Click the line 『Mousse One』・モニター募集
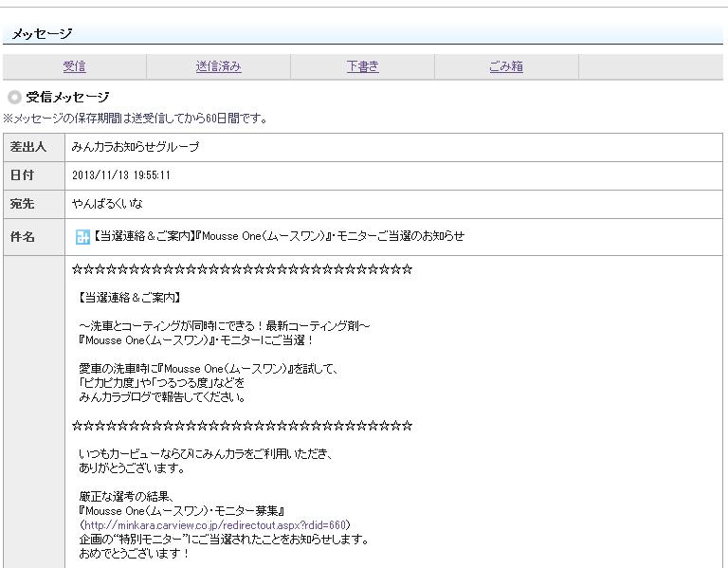 pyautogui.click(x=182, y=511)
